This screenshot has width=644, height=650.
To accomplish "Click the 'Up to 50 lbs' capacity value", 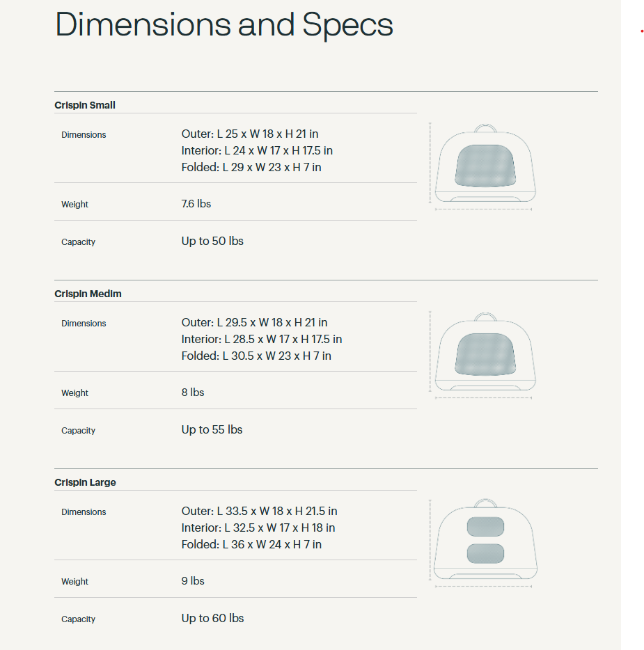I will 212,241.
